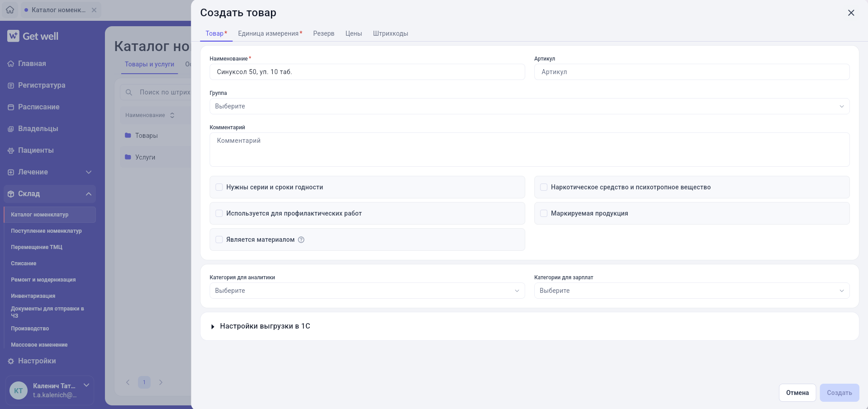Open Категории для зарплат dropdown
Image resolution: width=868 pixels, height=409 pixels.
692,291
